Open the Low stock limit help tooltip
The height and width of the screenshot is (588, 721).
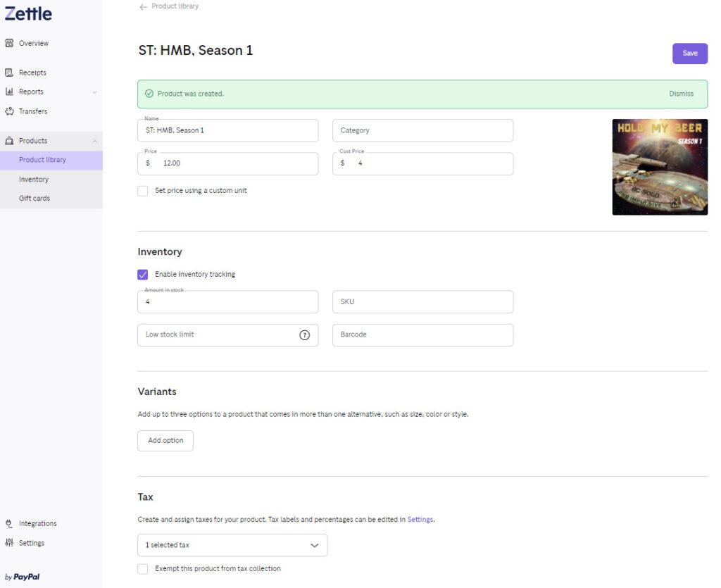[305, 335]
